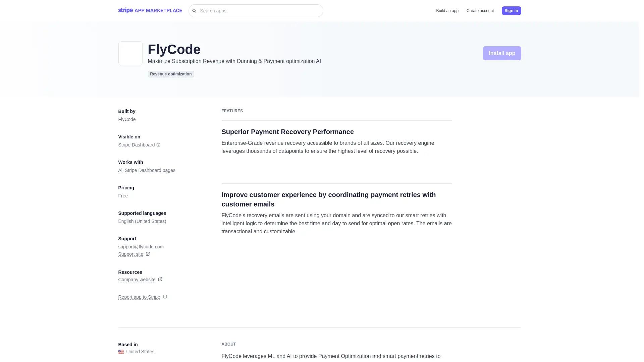Click the info icon beside Stripe Dashboard
The width and height of the screenshot is (644, 362).
158,145
